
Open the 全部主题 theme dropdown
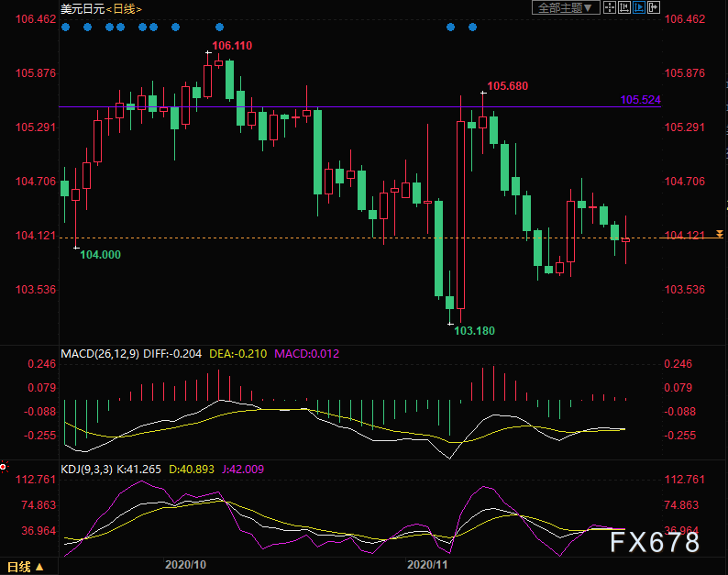click(x=566, y=7)
